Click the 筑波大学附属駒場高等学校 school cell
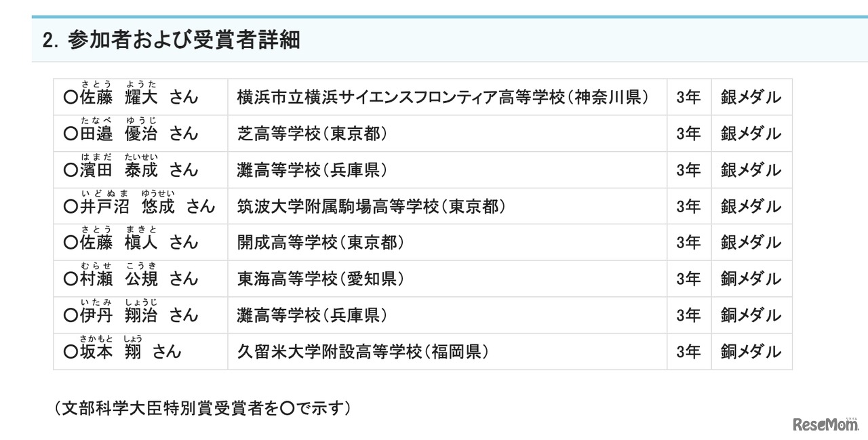The height and width of the screenshot is (440, 868). tap(371, 207)
